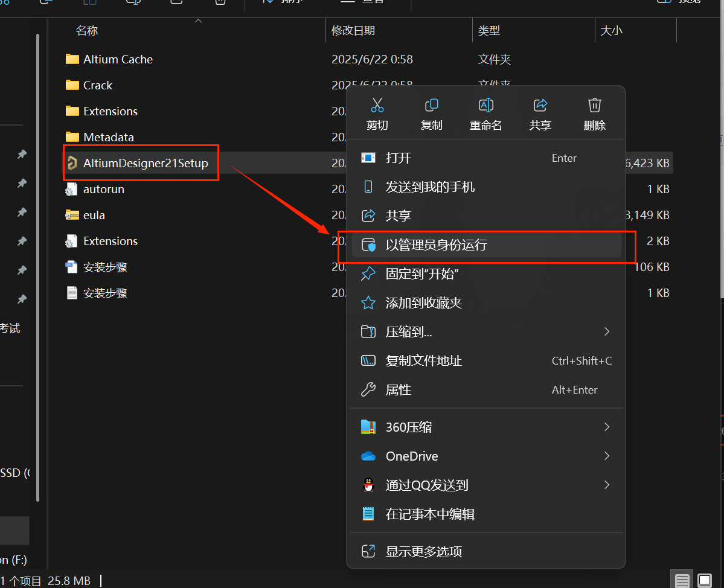
Task: Click the autorun file gear icon
Action: click(x=72, y=189)
